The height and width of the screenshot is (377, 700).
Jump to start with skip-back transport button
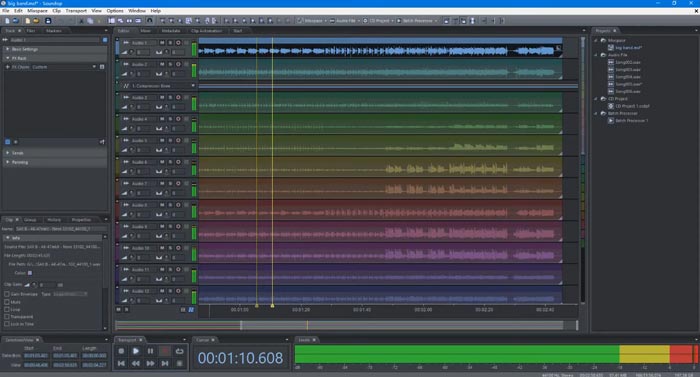point(121,364)
